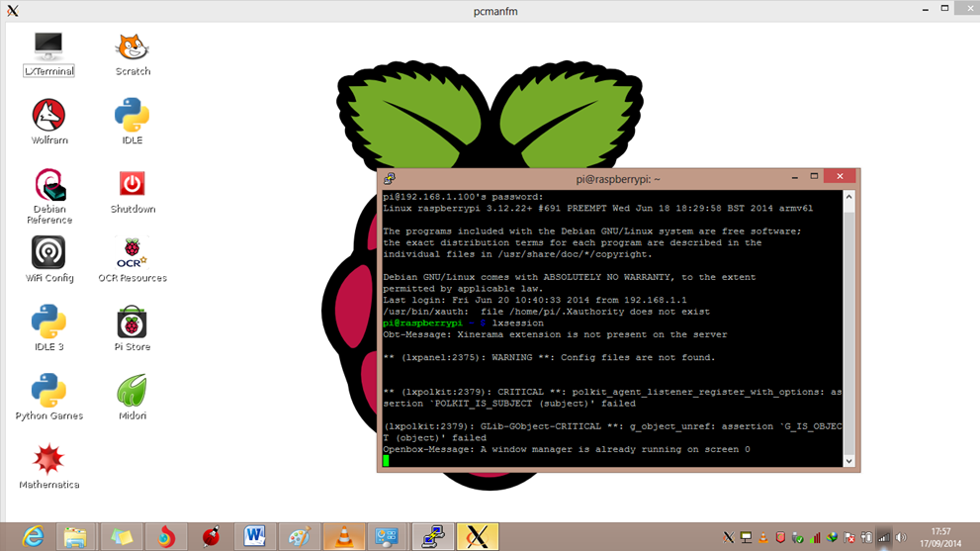
Task: Click the battery power tray icon
Action: (x=867, y=537)
